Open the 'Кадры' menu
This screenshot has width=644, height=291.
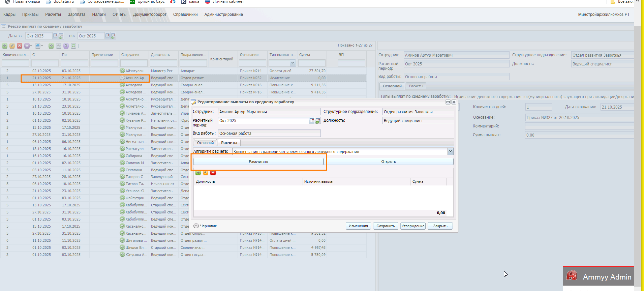click(9, 14)
